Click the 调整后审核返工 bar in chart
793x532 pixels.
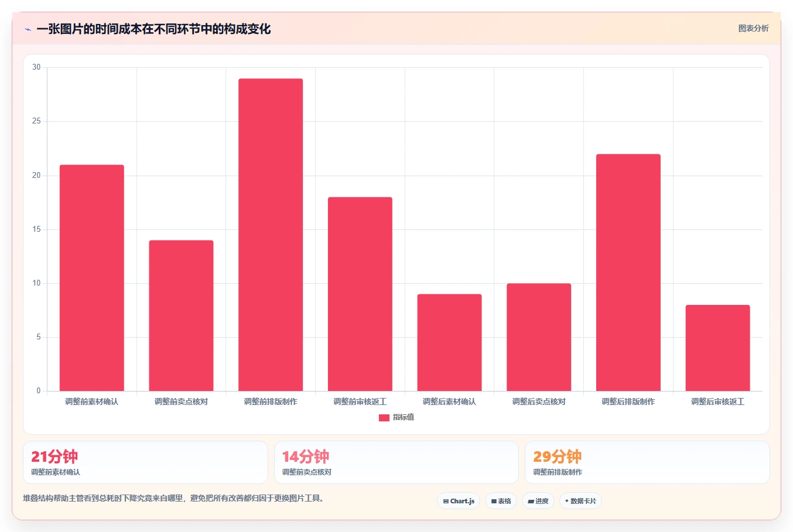click(x=717, y=348)
